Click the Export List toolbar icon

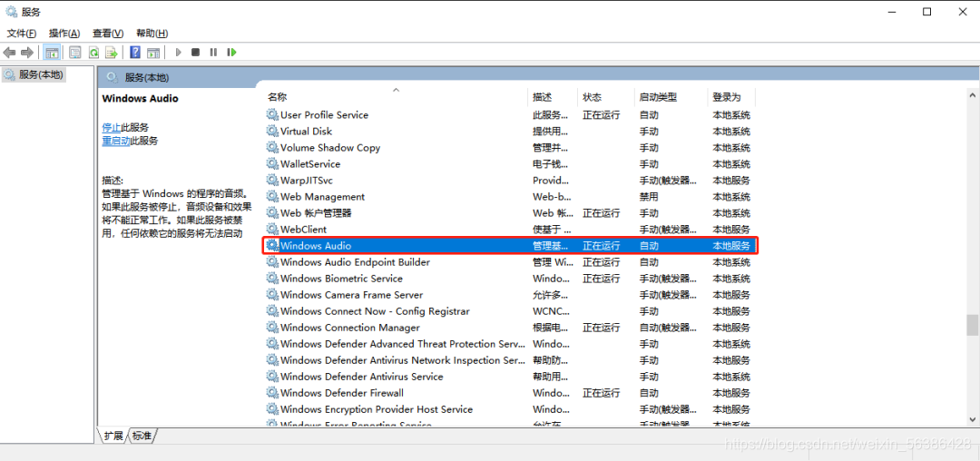point(112,53)
